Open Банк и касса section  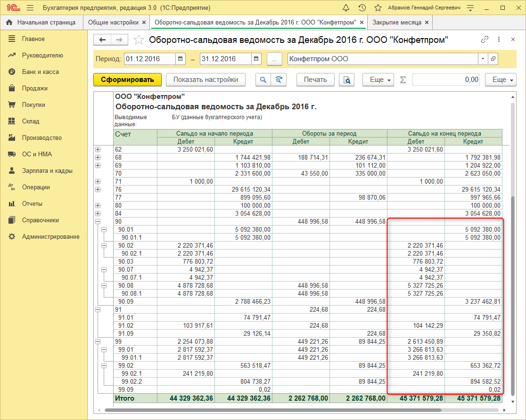click(40, 72)
